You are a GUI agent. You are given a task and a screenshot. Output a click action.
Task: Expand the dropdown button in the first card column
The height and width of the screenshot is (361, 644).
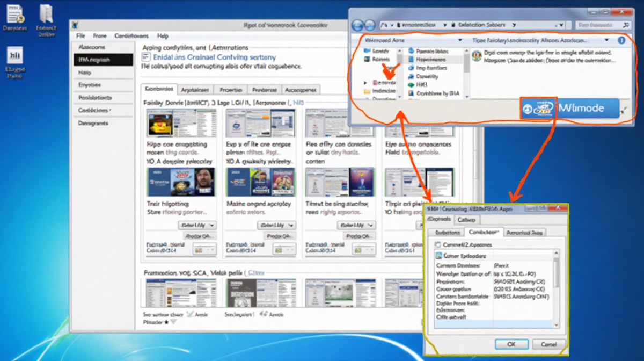196,226
